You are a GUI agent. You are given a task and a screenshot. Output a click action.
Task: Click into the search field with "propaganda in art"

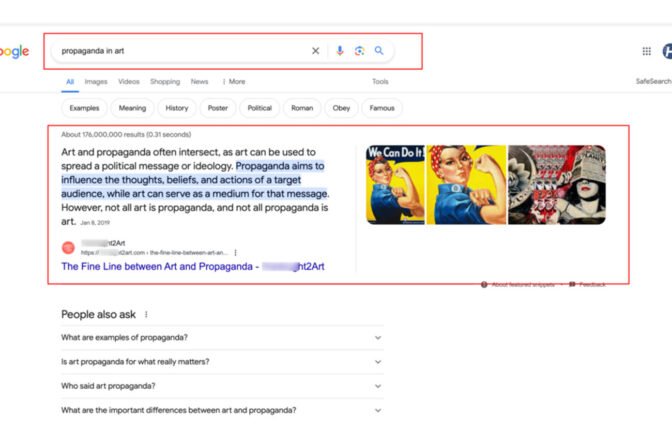click(180, 51)
